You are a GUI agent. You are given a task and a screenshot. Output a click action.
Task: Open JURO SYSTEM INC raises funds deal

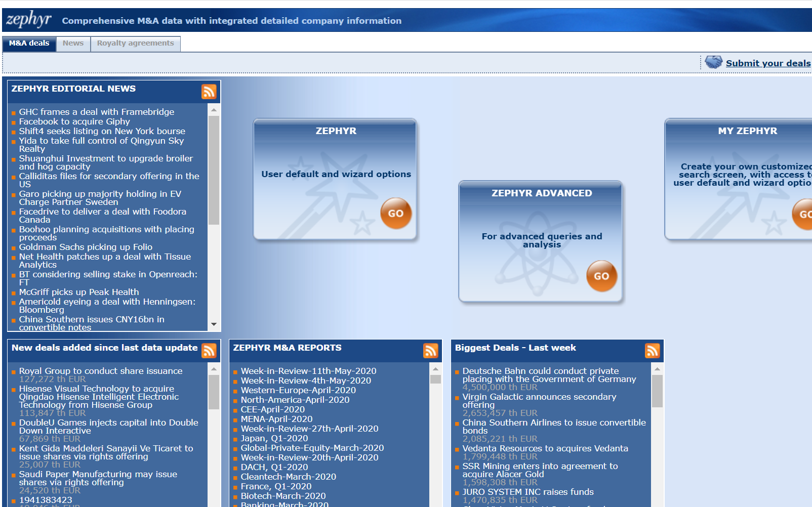click(x=528, y=492)
